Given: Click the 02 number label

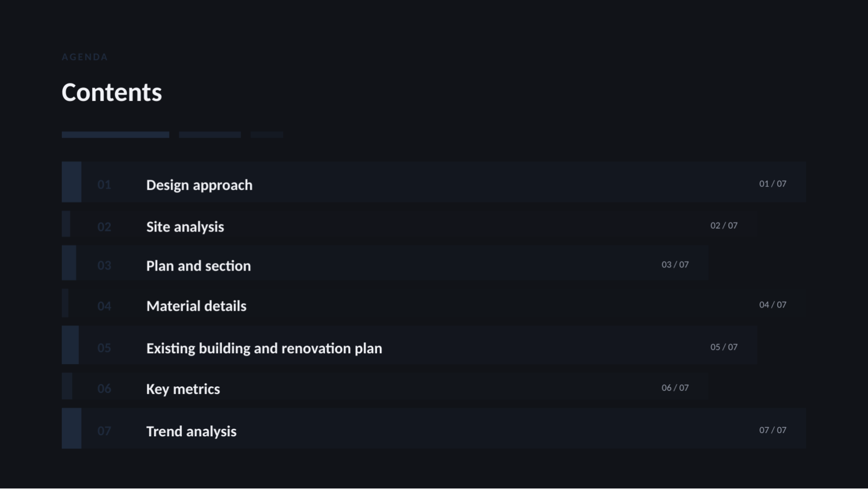Looking at the screenshot, I should tap(104, 227).
